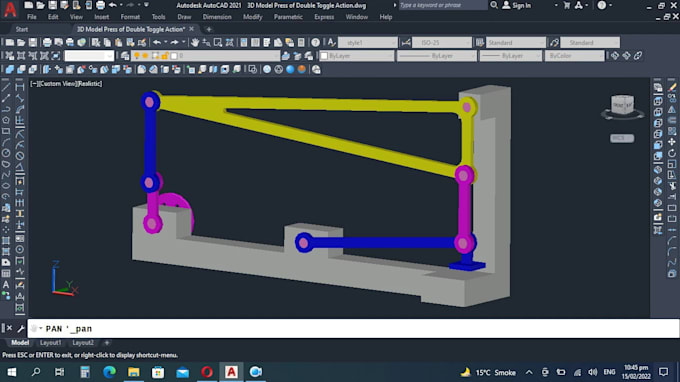Add a new drawing tab with plus
The width and height of the screenshot is (680, 382).
pyautogui.click(x=209, y=29)
